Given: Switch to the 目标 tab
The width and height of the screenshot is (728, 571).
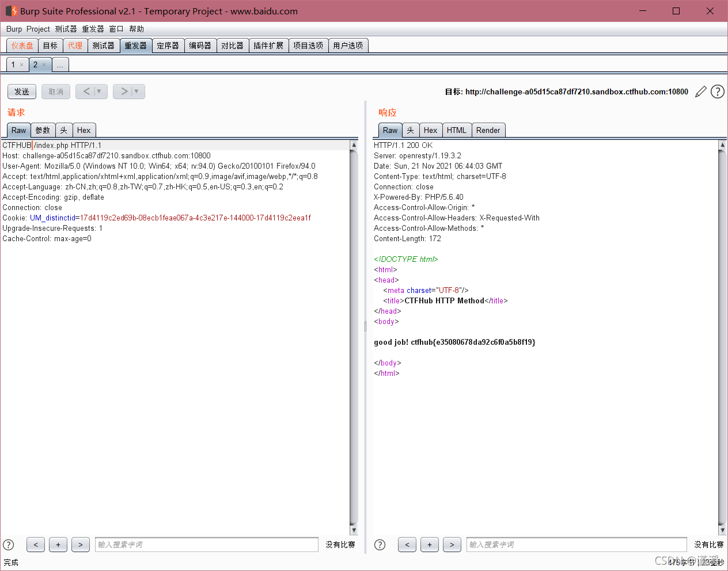Looking at the screenshot, I should (x=51, y=45).
